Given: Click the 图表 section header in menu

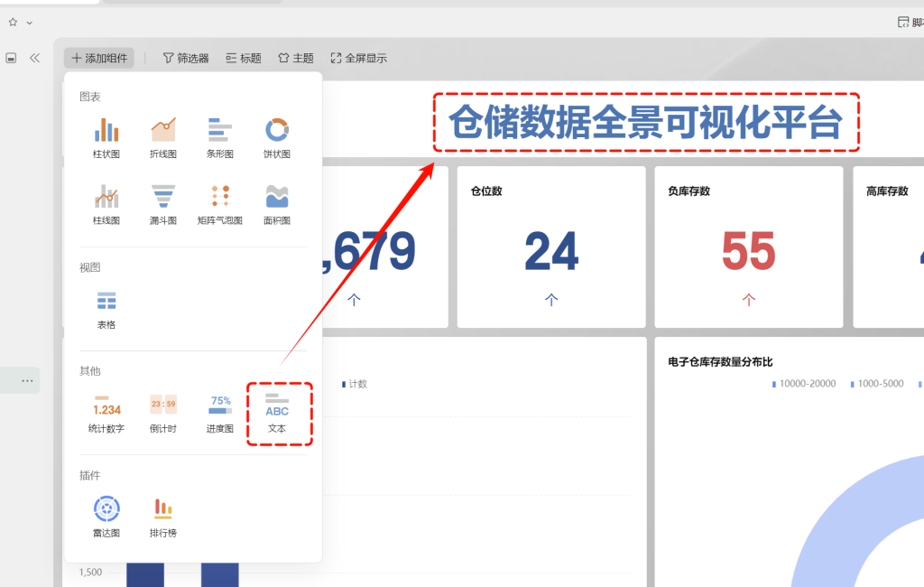Looking at the screenshot, I should pos(90,97).
